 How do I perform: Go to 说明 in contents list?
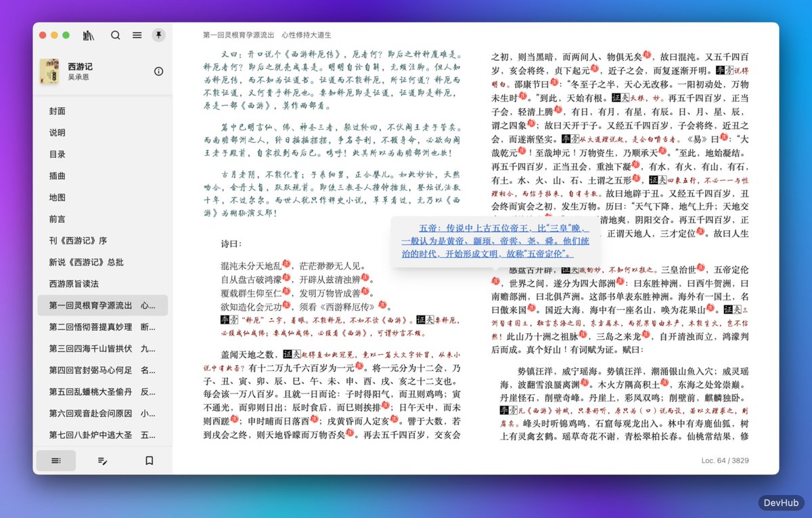coord(102,133)
